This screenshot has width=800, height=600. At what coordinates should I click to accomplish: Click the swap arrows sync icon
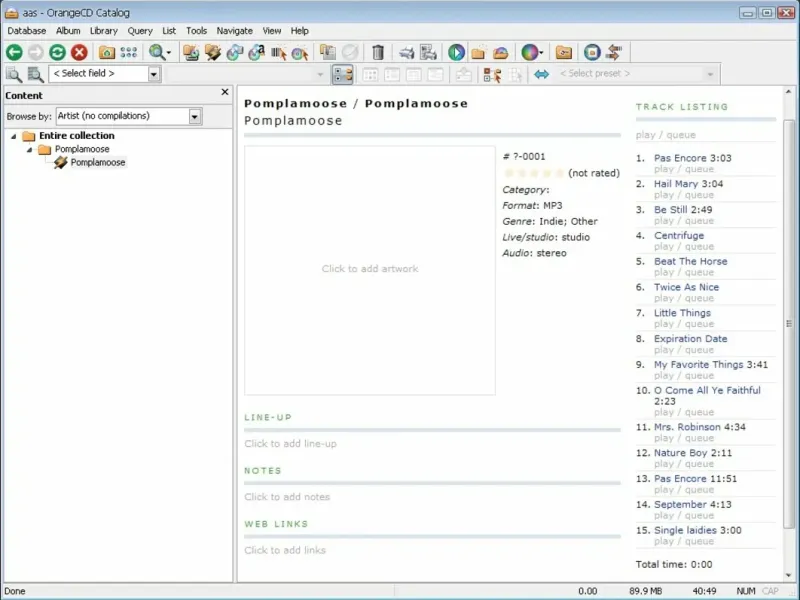[614, 52]
